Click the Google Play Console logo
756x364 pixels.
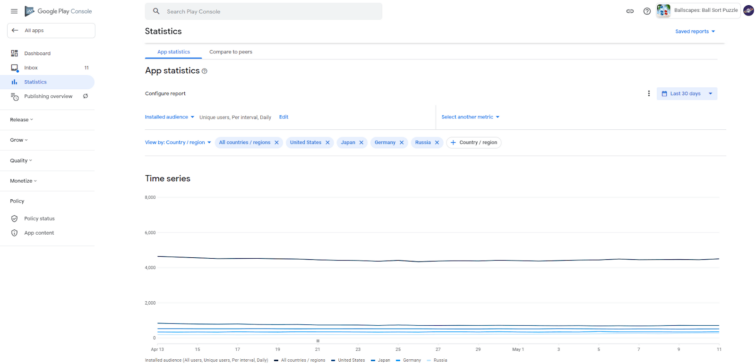pyautogui.click(x=58, y=11)
